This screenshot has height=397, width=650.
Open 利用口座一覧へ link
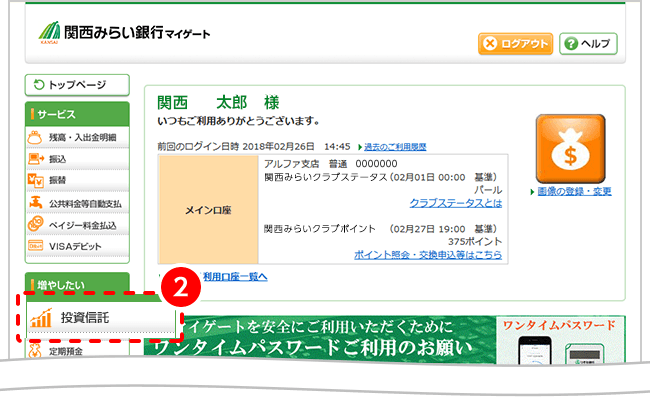tap(235, 276)
